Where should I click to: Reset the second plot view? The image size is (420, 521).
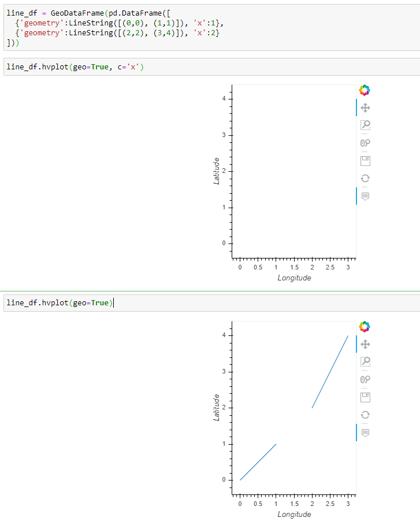[x=365, y=415]
